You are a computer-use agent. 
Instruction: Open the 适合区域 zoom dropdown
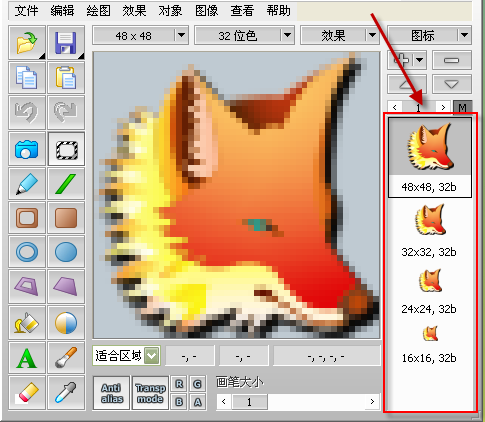(x=152, y=356)
